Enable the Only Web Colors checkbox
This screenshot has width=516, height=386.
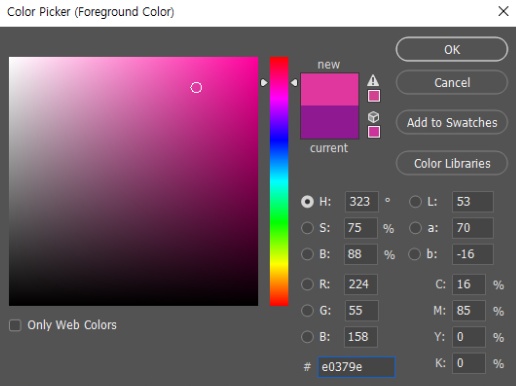click(15, 325)
